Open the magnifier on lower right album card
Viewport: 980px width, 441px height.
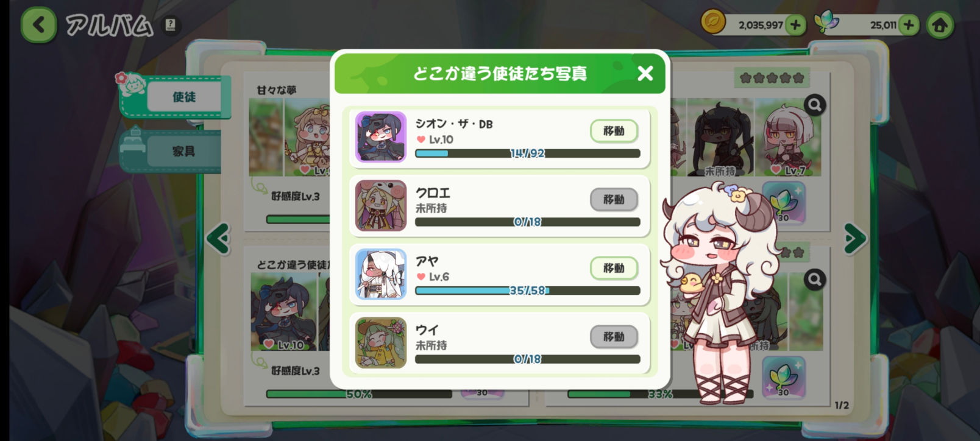(814, 280)
